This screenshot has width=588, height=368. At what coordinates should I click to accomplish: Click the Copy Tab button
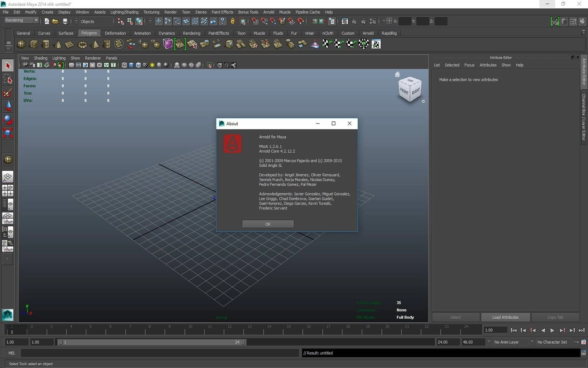(555, 317)
